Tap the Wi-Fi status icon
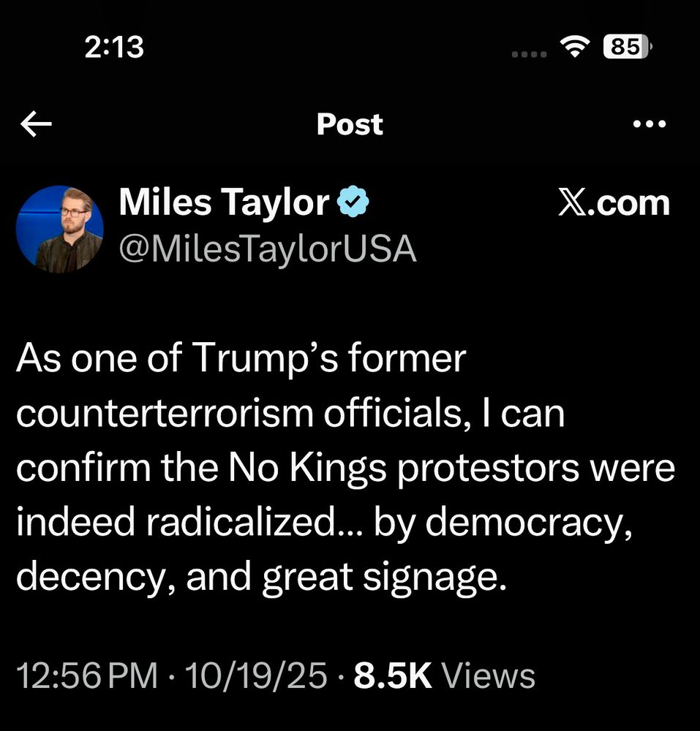The width and height of the screenshot is (700, 731). pos(576,48)
